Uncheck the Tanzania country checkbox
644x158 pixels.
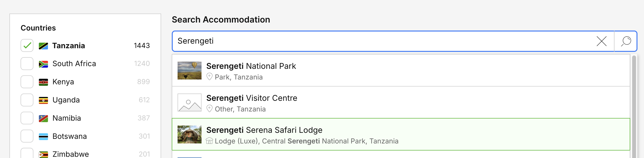point(27,46)
